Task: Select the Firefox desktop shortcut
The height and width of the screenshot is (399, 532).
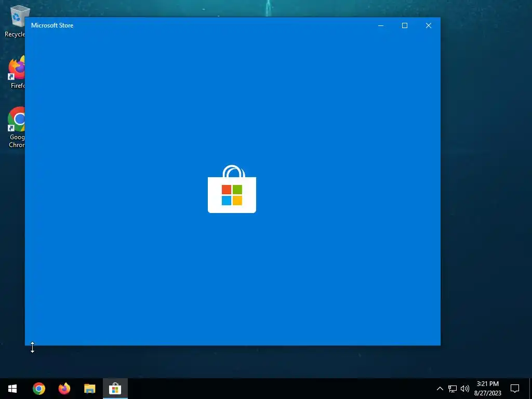Action: click(x=16, y=72)
